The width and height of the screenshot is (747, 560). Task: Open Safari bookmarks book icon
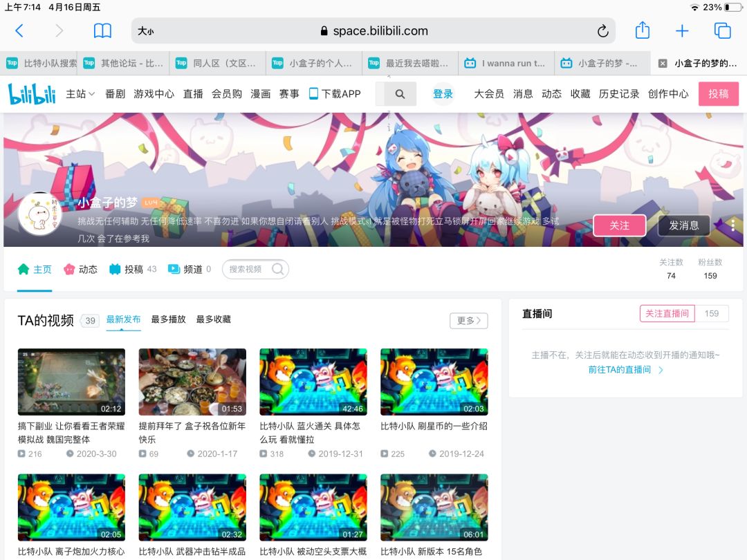point(102,31)
